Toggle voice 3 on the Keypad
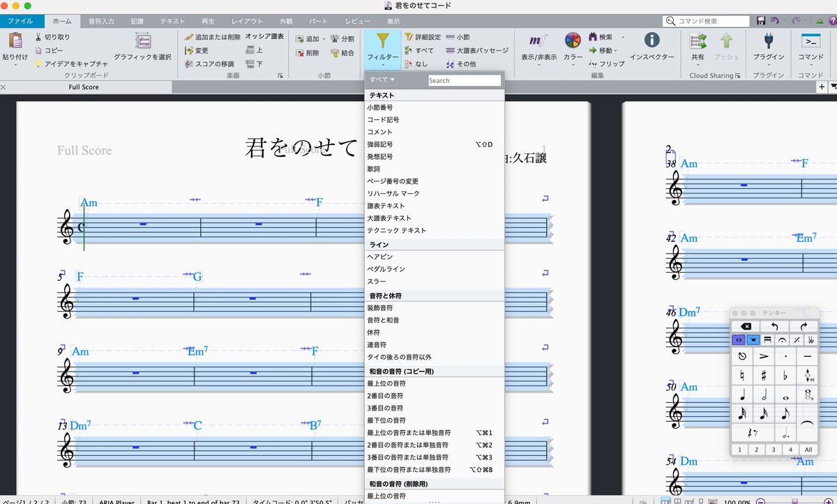 coord(774,450)
